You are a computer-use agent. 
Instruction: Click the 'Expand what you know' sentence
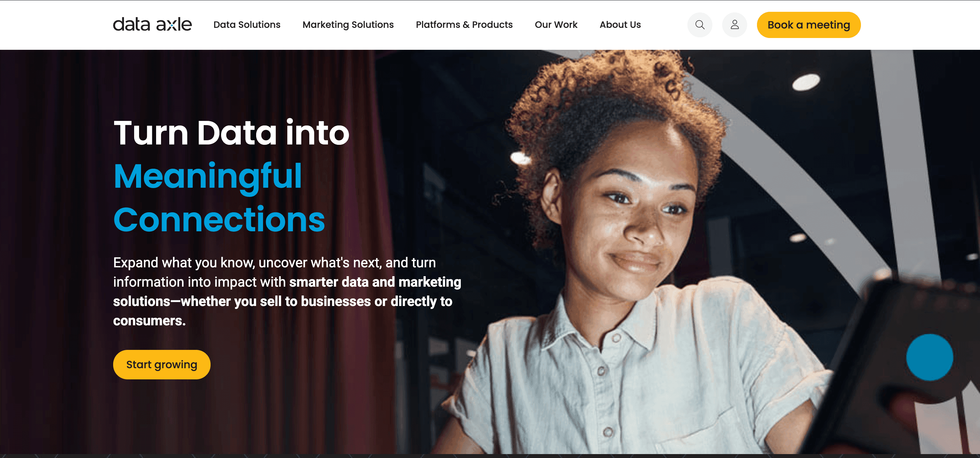coord(274,263)
